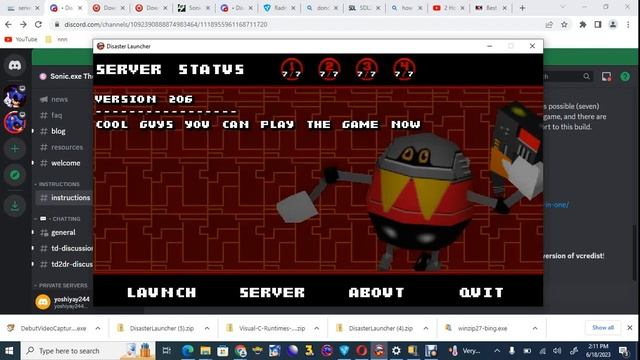
Task: Select the instructions channel
Action: click(63, 198)
